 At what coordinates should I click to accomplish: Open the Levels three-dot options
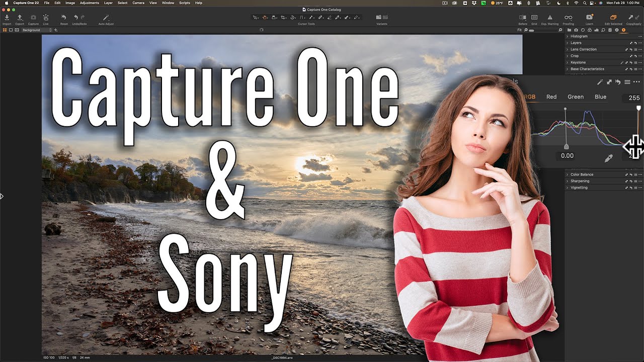(636, 82)
